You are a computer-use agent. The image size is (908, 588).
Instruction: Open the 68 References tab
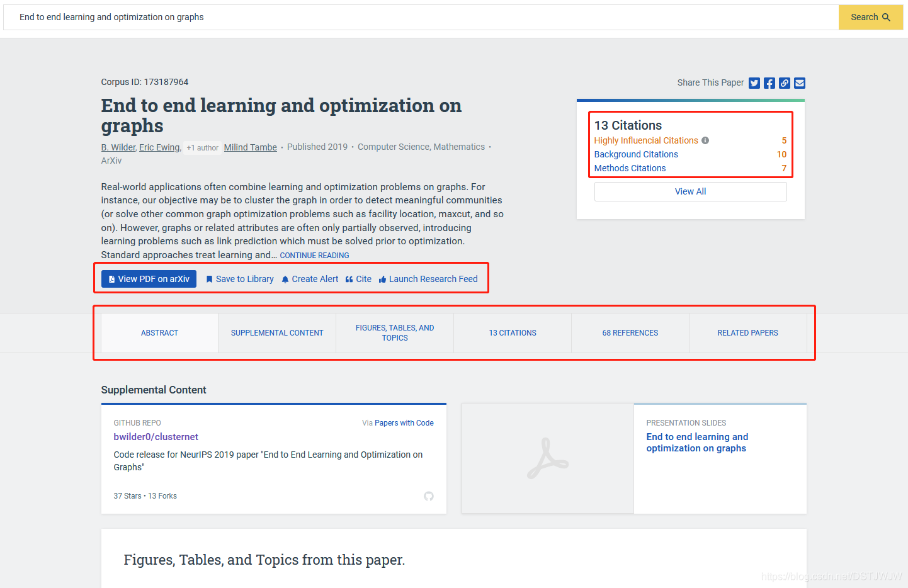pos(630,333)
